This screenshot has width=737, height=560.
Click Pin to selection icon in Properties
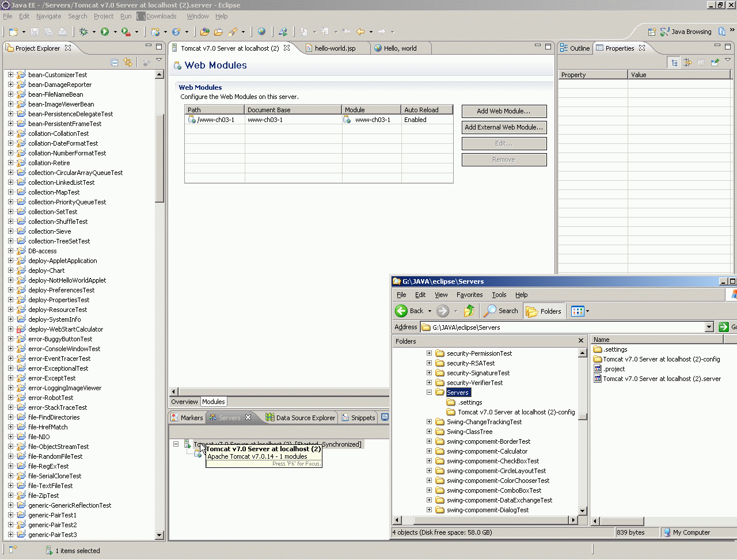click(x=715, y=62)
